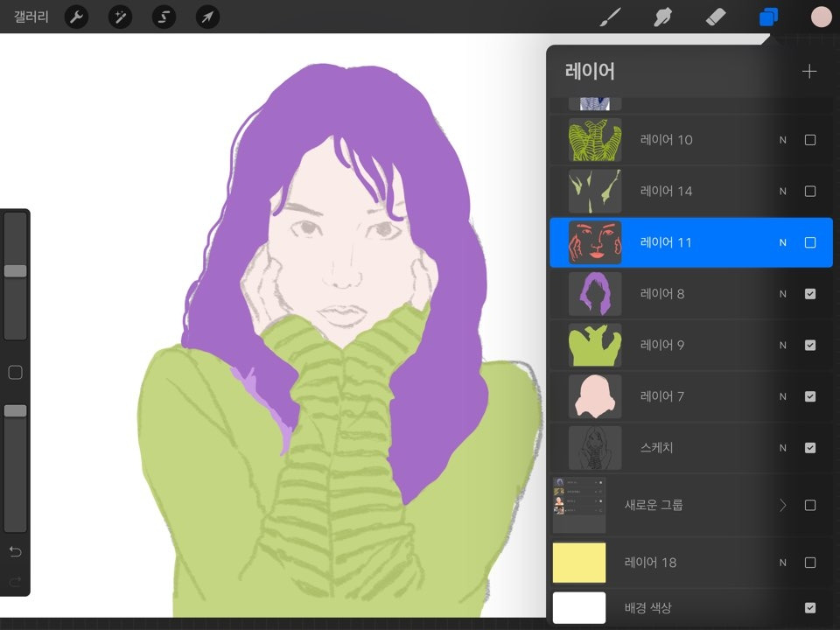Viewport: 840px width, 630px height.
Task: Select the Smudge tool
Action: click(x=662, y=16)
